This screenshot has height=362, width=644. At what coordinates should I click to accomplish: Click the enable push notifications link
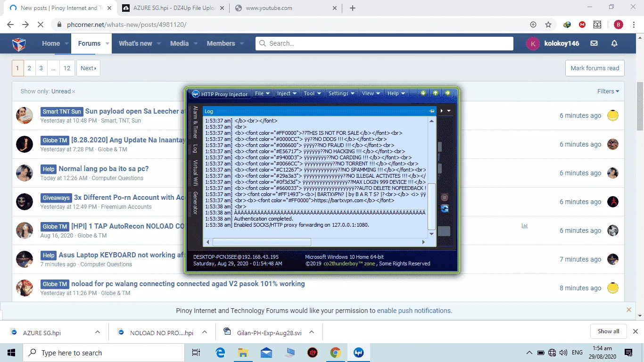[x=414, y=311]
